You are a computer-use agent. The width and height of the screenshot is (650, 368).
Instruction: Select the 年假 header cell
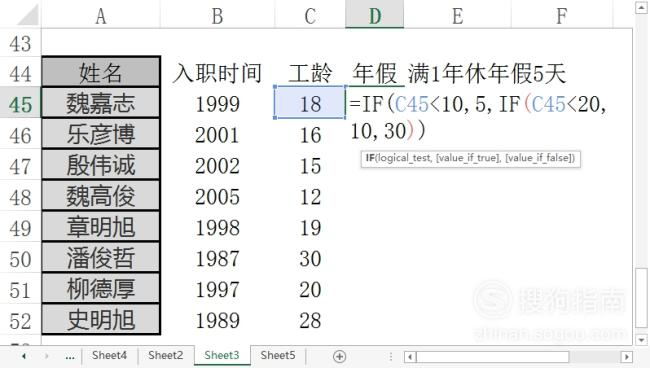point(375,73)
